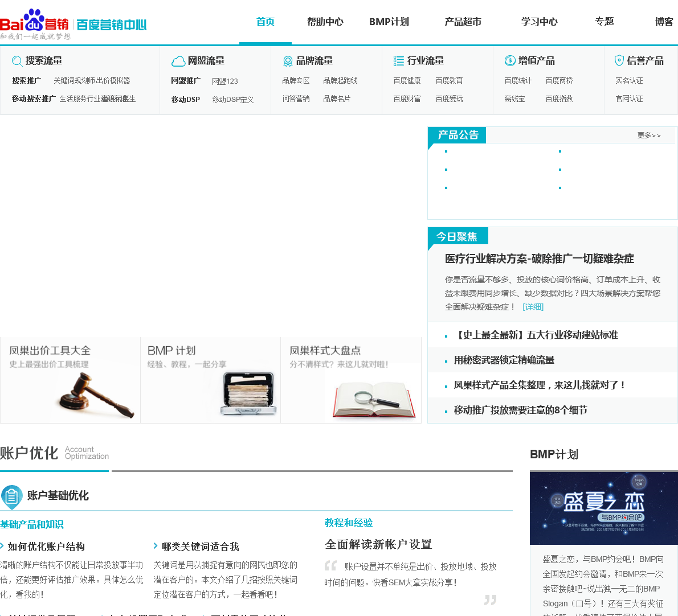Screen dimensions: 678x616
Task: Click the cloud icon beside 网盟流量
Action: pyautogui.click(x=178, y=61)
